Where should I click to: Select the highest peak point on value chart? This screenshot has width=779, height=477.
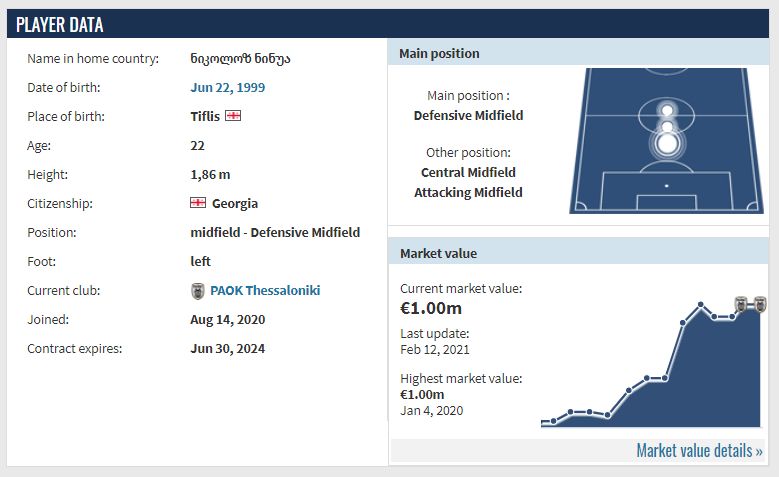click(x=701, y=304)
